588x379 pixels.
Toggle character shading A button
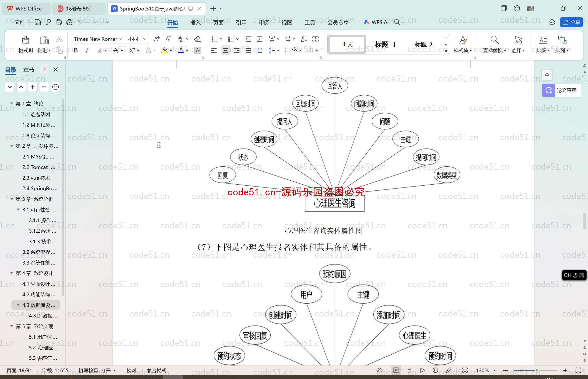click(197, 50)
